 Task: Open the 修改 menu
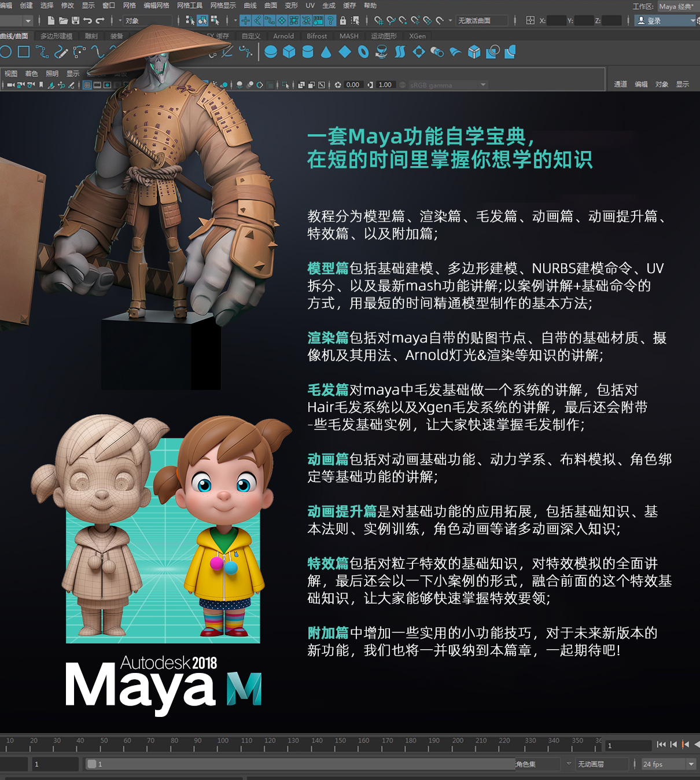tap(68, 6)
